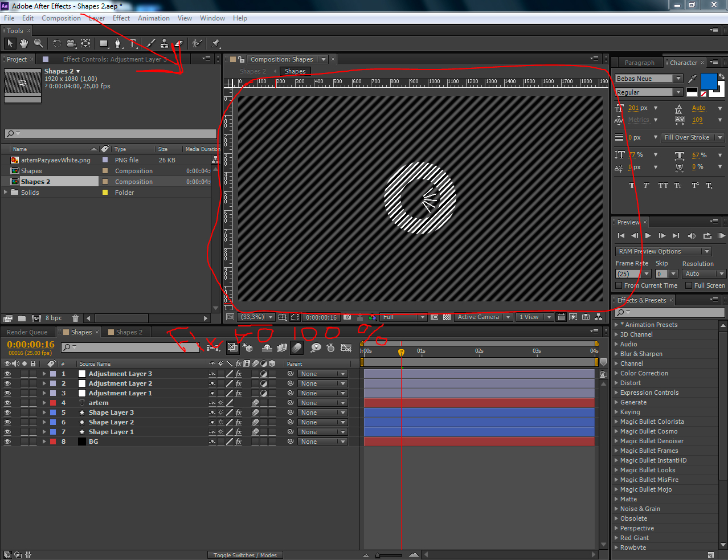Click Toggle Switches / Modes button
Image resolution: width=728 pixels, height=560 pixels.
click(x=245, y=555)
